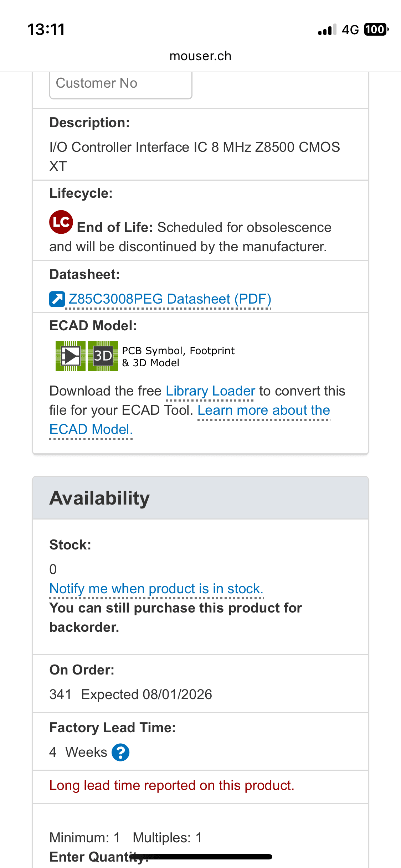Tap the mouser.ch address bar
Screen dimensions: 401x868
pyautogui.click(x=200, y=56)
